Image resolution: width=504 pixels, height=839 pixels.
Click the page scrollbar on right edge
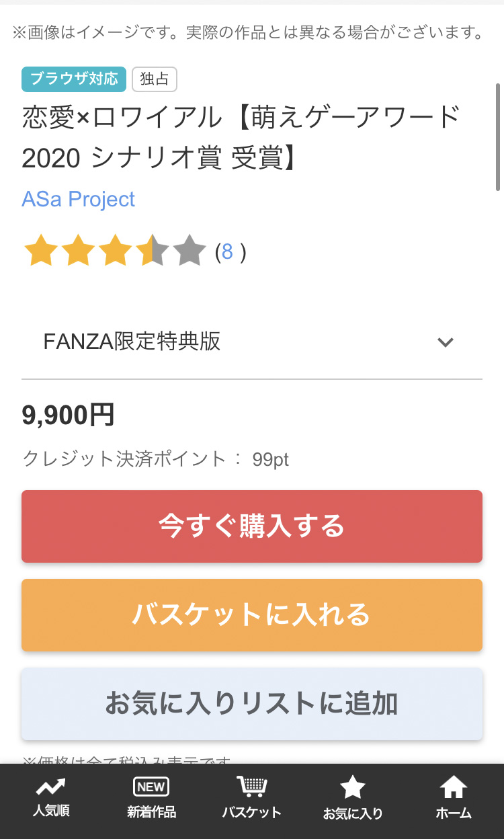click(x=498, y=137)
